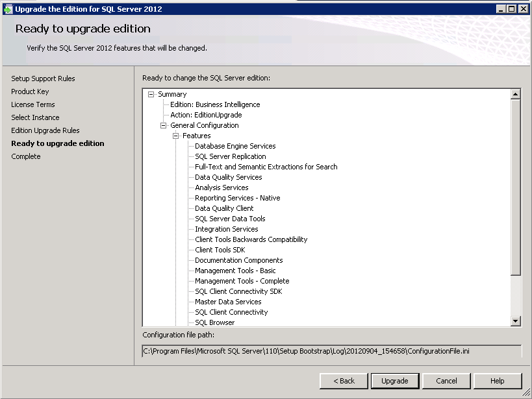Select 'Edition: Business Intelligence' tree row
The height and width of the screenshot is (399, 532).
tap(215, 104)
